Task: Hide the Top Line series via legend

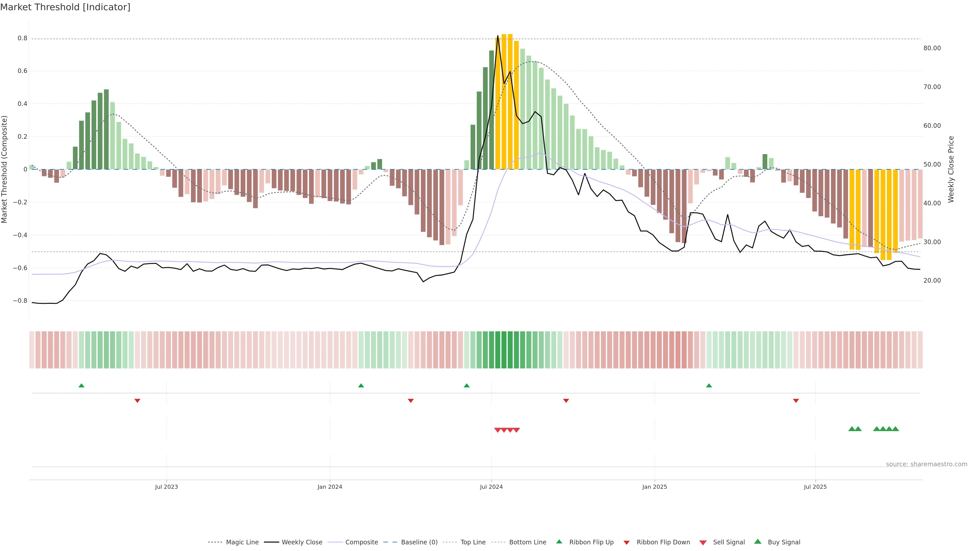Action: [x=473, y=542]
